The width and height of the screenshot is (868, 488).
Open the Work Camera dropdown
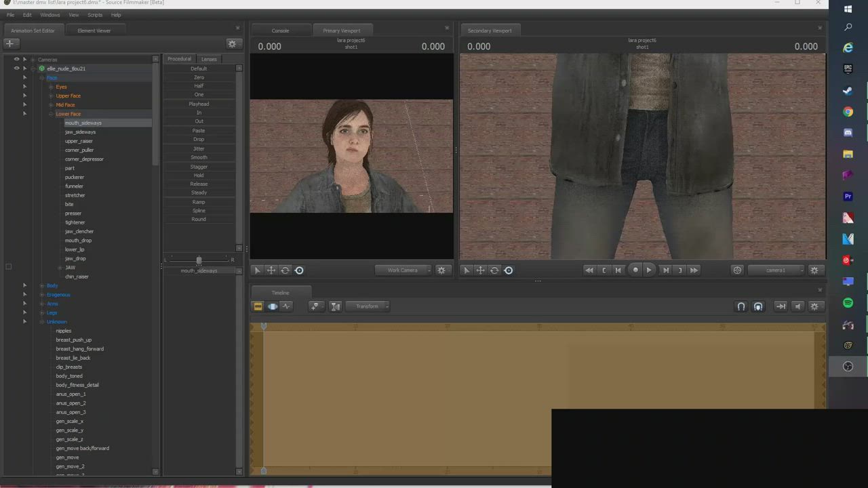point(405,270)
